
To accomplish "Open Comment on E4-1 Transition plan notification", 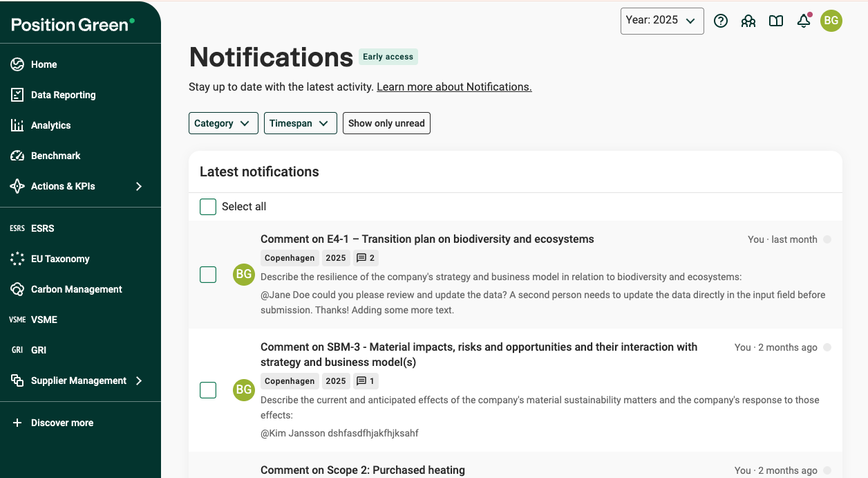I will [427, 239].
